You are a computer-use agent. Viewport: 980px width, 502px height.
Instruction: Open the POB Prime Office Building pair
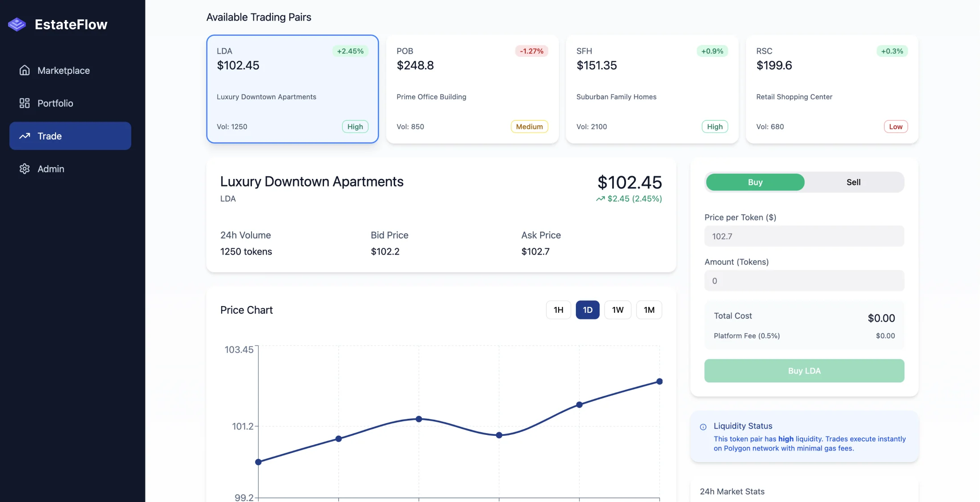[472, 89]
